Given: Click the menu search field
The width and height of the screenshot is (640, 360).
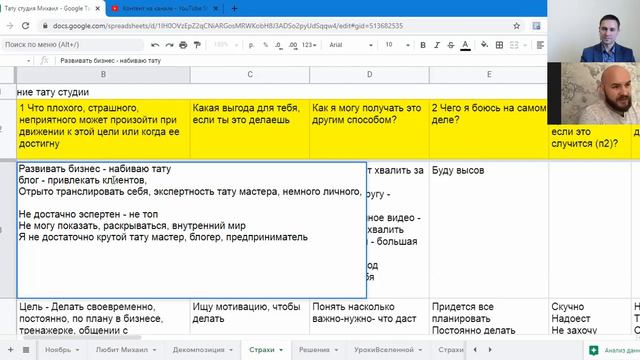Looking at the screenshot, I should (x=72, y=45).
